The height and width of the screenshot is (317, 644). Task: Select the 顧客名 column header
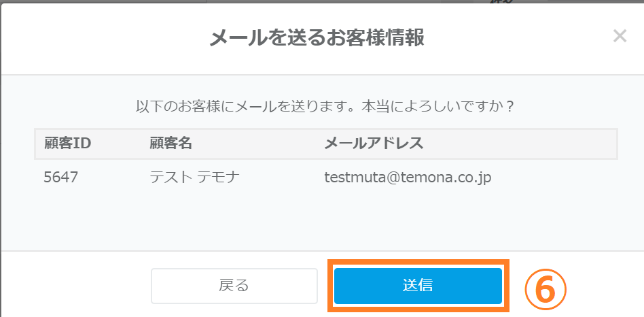pos(171,144)
